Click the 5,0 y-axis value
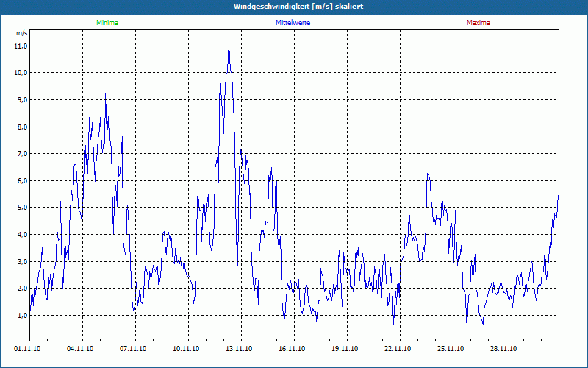The image size is (588, 368). pyautogui.click(x=22, y=208)
